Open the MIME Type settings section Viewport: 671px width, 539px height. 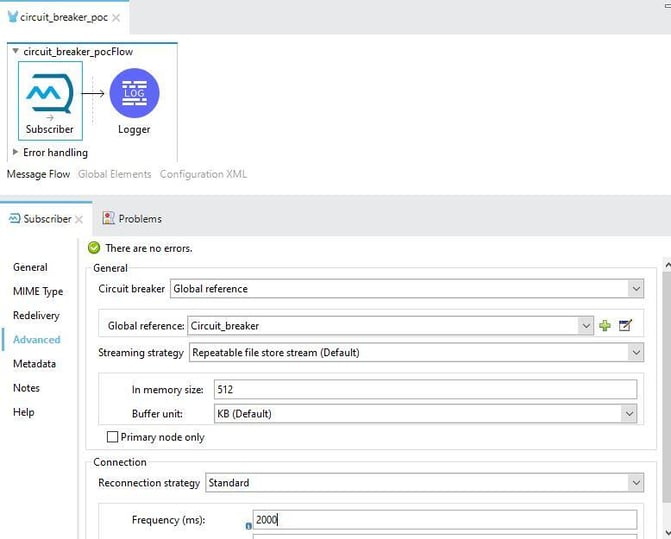pyautogui.click(x=38, y=291)
